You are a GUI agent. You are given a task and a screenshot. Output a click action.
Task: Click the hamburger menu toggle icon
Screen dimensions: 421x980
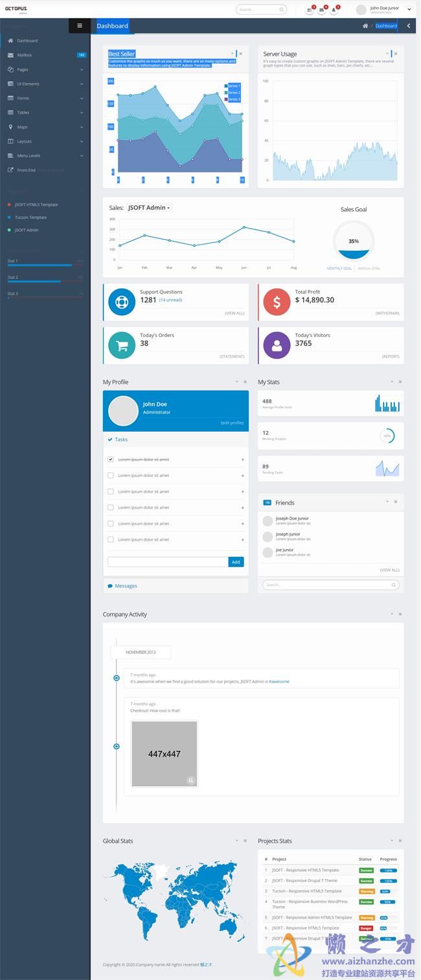pos(80,26)
